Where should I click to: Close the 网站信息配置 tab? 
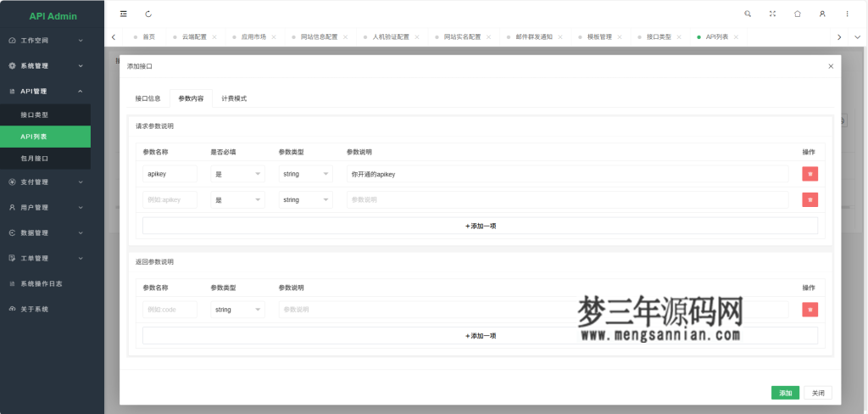click(x=346, y=37)
